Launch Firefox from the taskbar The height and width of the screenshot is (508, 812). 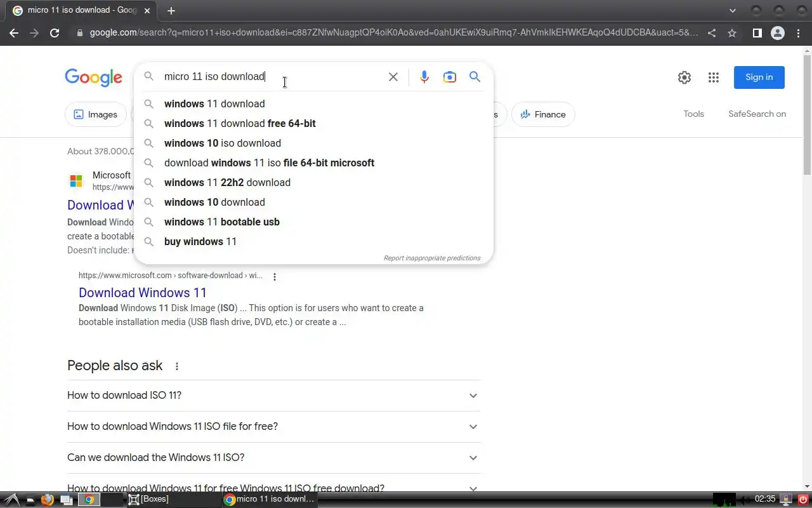click(x=48, y=500)
